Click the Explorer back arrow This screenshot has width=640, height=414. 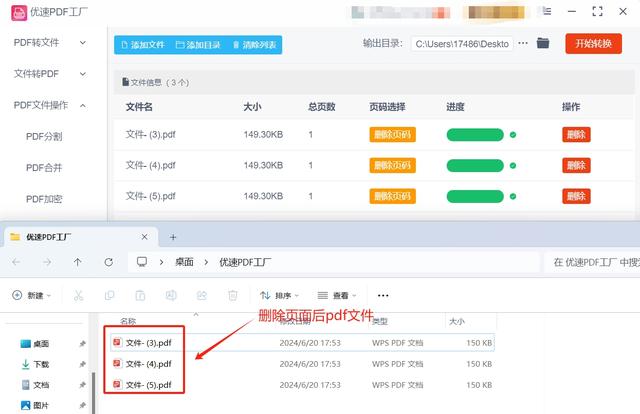click(16, 262)
